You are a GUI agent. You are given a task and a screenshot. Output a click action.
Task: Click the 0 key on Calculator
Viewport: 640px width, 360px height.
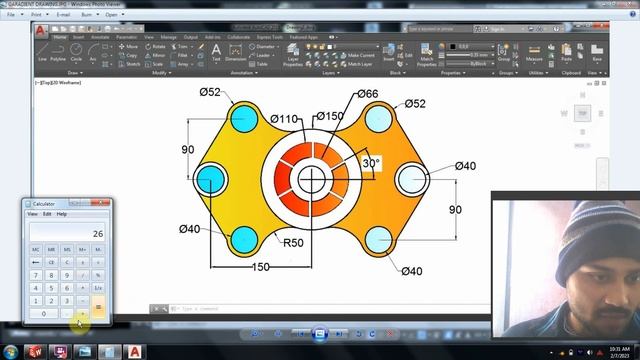[x=43, y=313]
